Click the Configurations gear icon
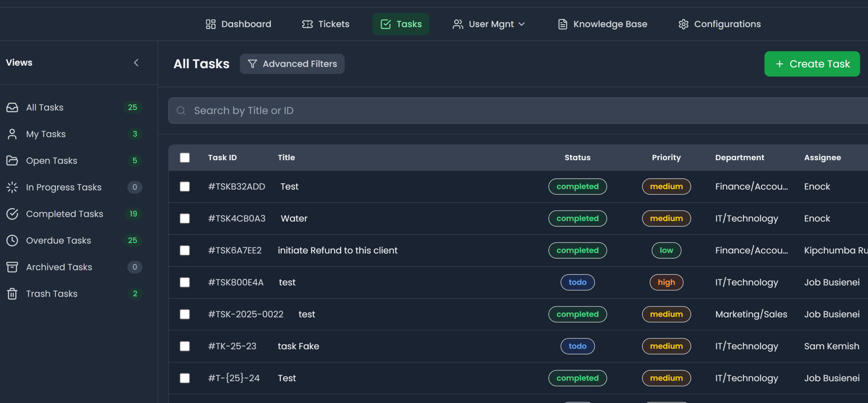 pos(683,24)
